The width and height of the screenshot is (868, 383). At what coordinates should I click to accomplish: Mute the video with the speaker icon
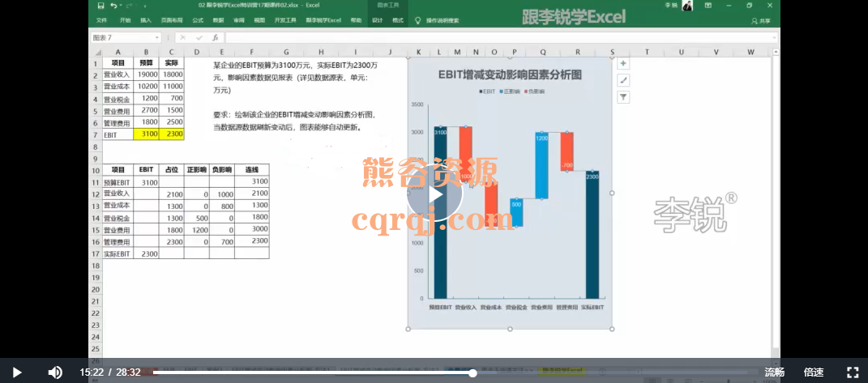tap(55, 372)
